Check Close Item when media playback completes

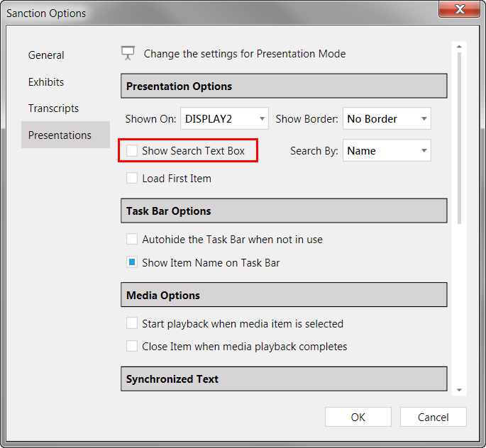point(132,346)
